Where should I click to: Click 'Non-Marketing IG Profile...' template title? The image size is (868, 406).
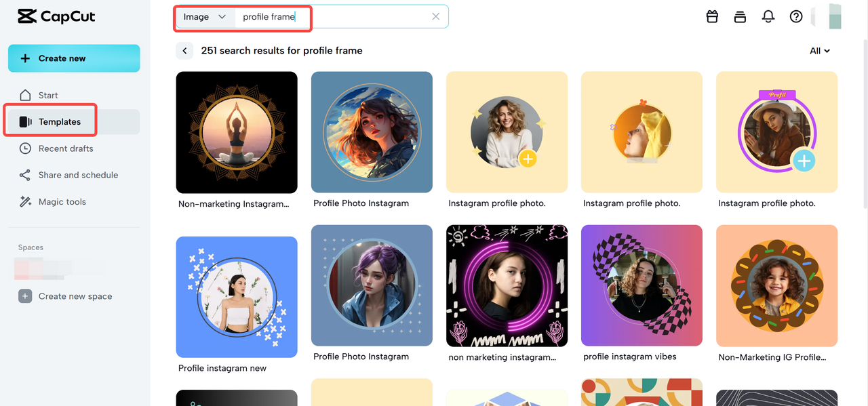pos(772,357)
